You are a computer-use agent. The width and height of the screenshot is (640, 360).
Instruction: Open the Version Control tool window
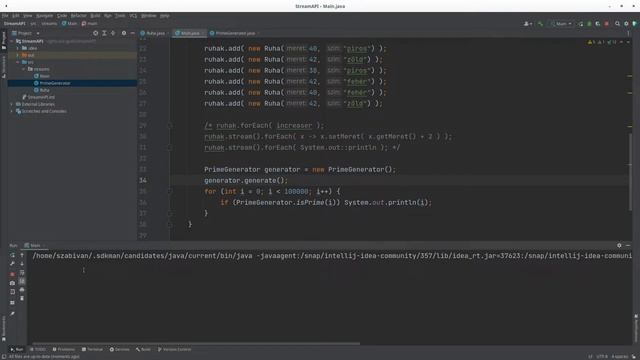(x=174, y=349)
